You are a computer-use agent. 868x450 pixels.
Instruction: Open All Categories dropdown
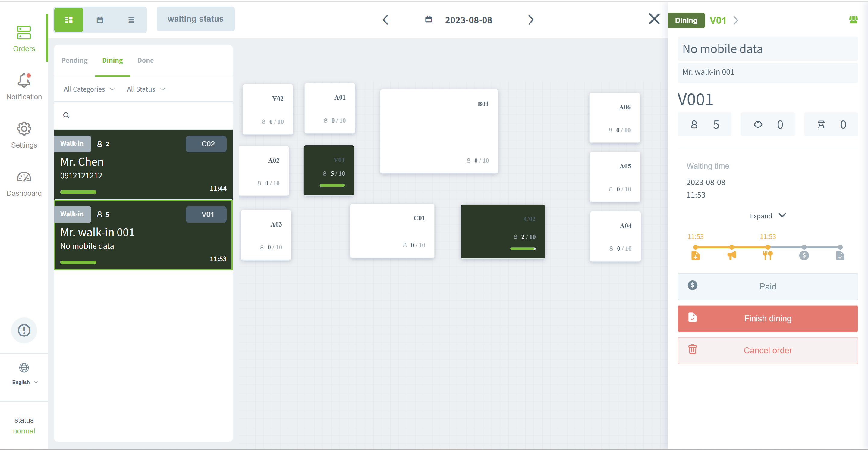tap(89, 89)
